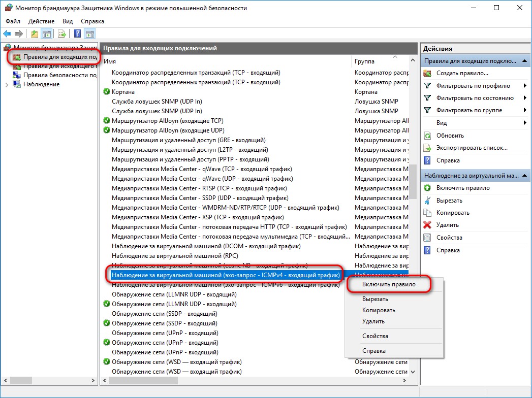Click the funnel icon of Фильтровать по профилю
Image resolution: width=532 pixels, height=398 pixels.
[x=427, y=86]
